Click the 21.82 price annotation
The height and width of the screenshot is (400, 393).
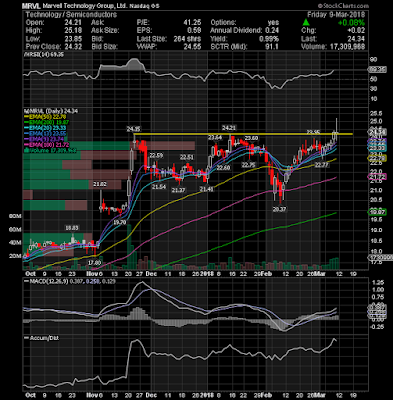(x=100, y=184)
